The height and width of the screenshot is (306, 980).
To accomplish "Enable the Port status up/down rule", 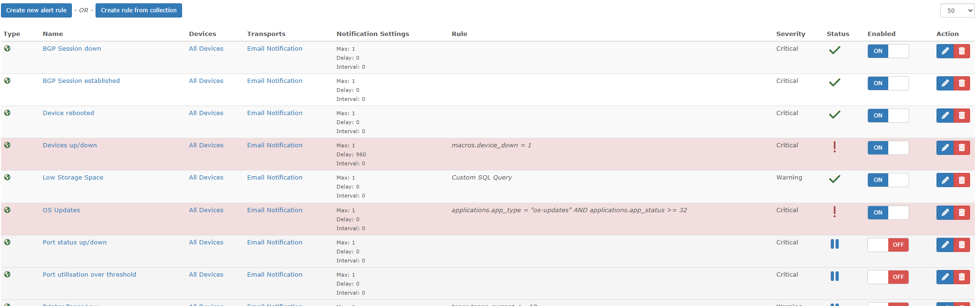I will click(x=888, y=245).
